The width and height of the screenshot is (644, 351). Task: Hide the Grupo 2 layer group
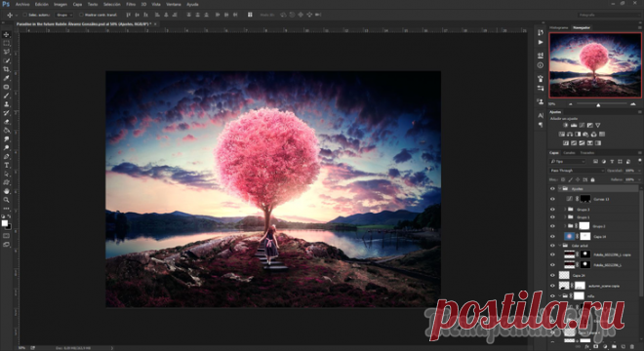point(552,226)
